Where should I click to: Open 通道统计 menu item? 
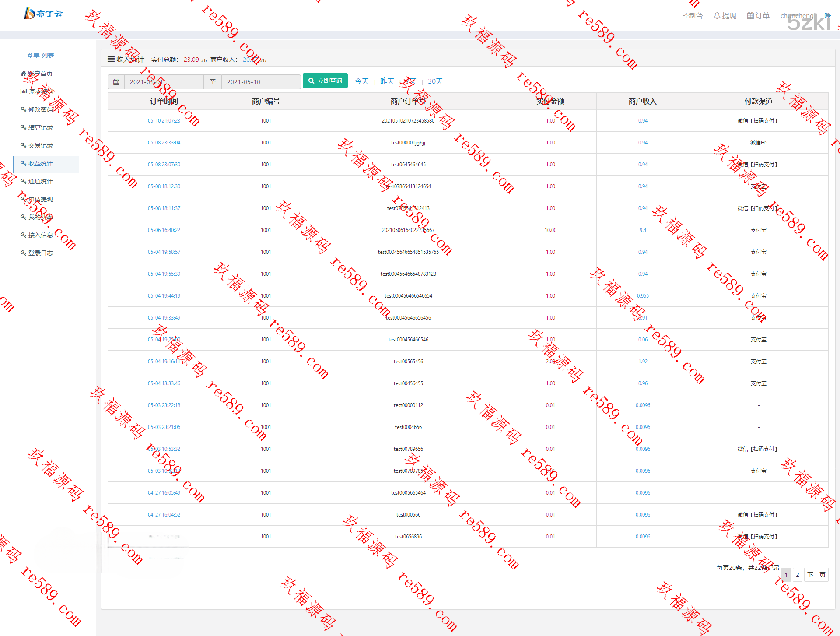coord(40,181)
